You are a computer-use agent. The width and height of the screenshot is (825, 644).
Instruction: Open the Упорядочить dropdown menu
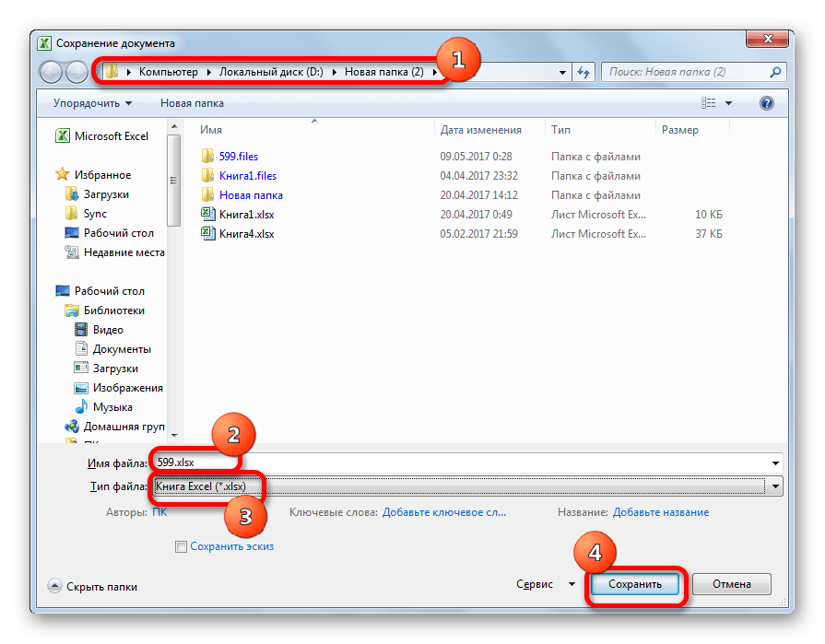point(92,103)
